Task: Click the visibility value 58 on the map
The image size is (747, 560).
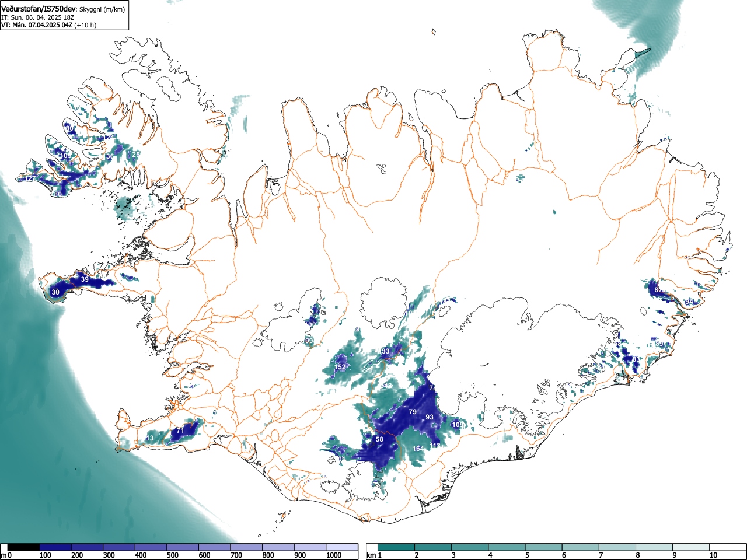Action: coord(379,439)
